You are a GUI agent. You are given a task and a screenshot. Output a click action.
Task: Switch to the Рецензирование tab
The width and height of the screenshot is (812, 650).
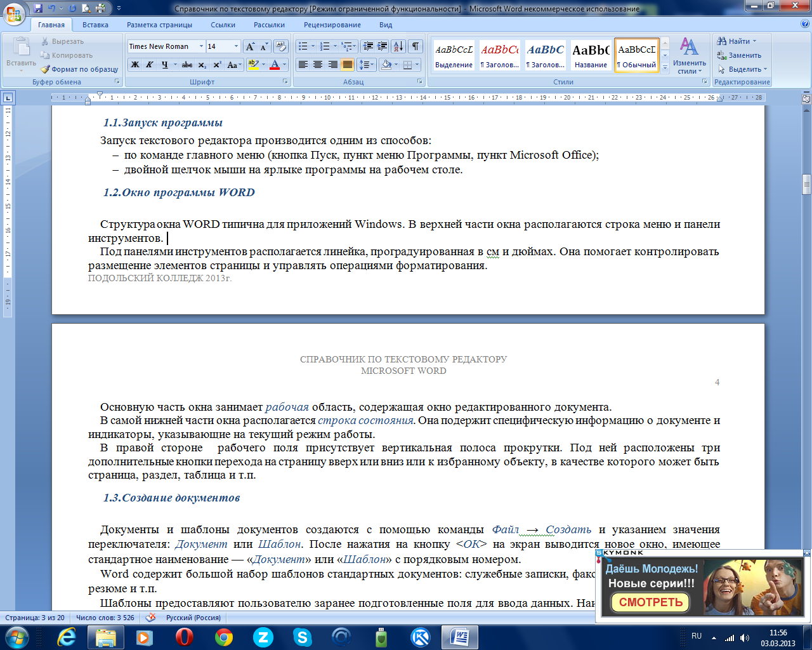[x=332, y=25]
